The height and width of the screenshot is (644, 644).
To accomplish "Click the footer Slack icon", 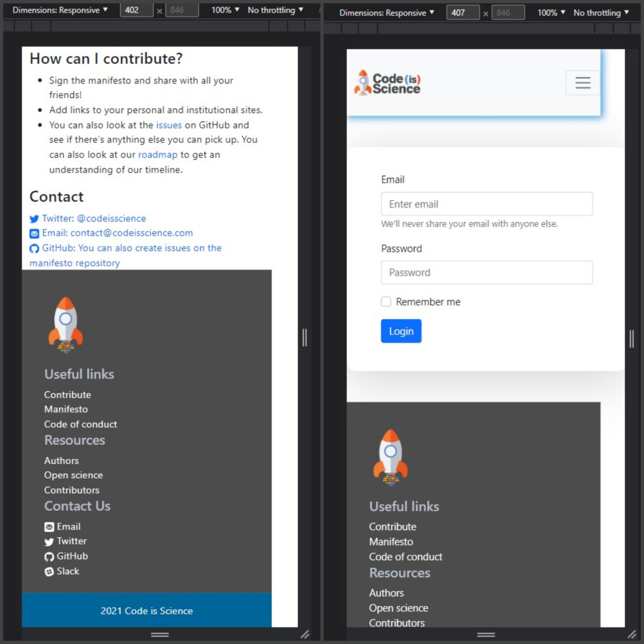I will coord(49,572).
